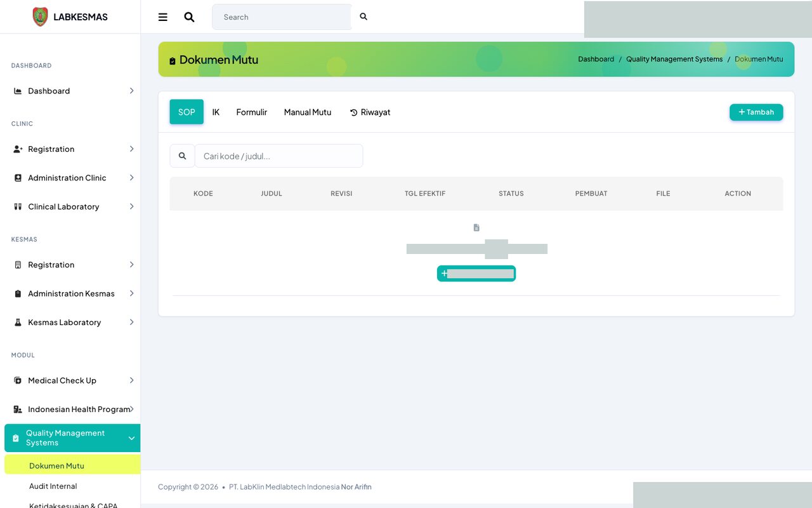
Task: Click the table search icon beside Cari field
Action: [182, 156]
